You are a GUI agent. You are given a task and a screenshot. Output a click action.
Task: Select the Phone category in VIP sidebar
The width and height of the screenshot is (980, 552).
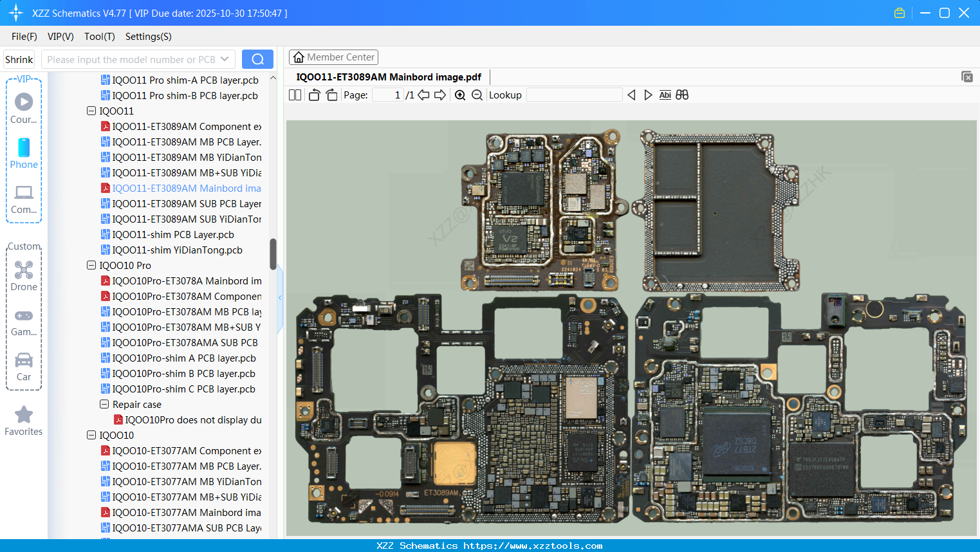[24, 154]
